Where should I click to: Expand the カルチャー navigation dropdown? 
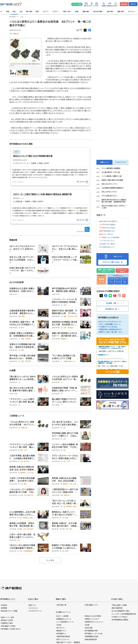point(56,11)
